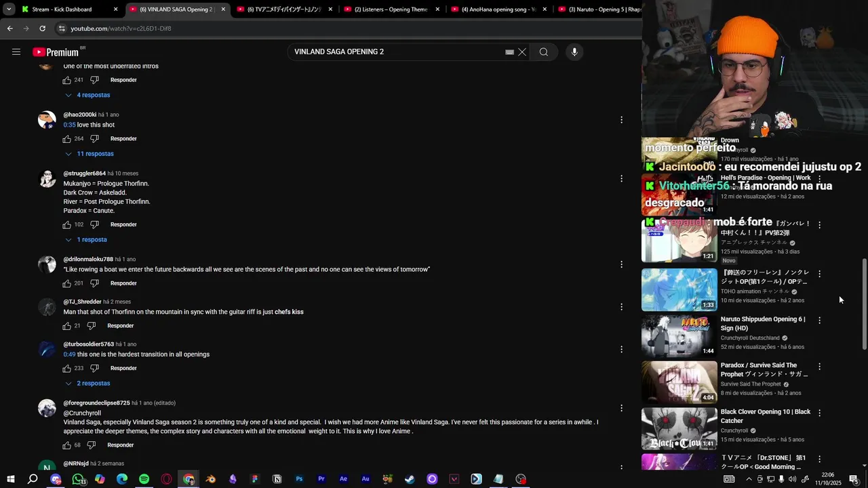This screenshot has width=868, height=488.
Task: Open more options for @foregroundeclipse8725 comment
Action: click(621, 408)
